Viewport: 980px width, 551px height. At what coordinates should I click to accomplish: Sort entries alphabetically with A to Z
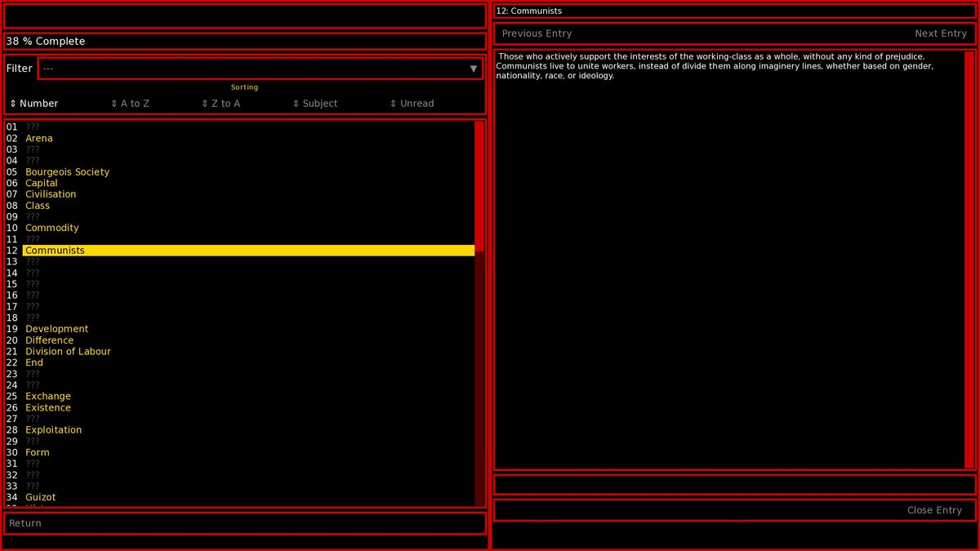point(131,103)
